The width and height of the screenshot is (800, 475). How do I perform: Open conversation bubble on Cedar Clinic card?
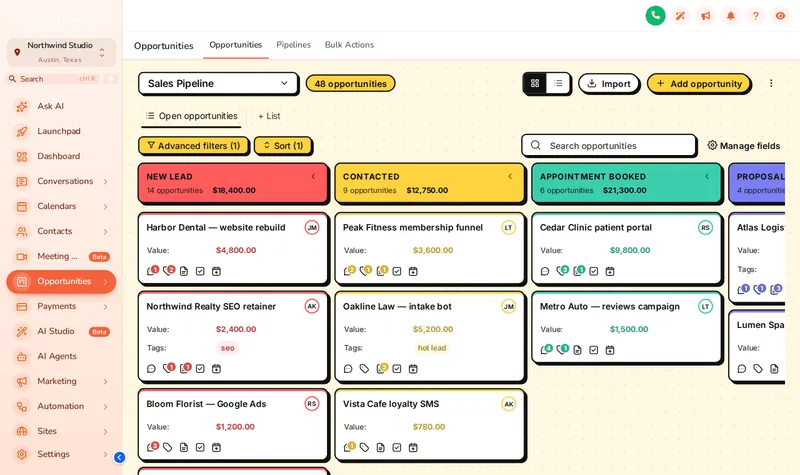tap(545, 271)
